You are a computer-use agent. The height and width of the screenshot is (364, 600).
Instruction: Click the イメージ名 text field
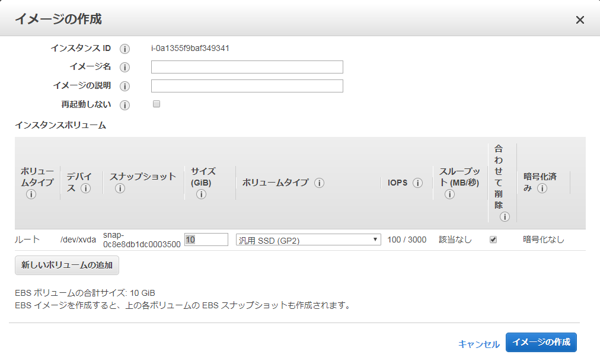click(247, 67)
